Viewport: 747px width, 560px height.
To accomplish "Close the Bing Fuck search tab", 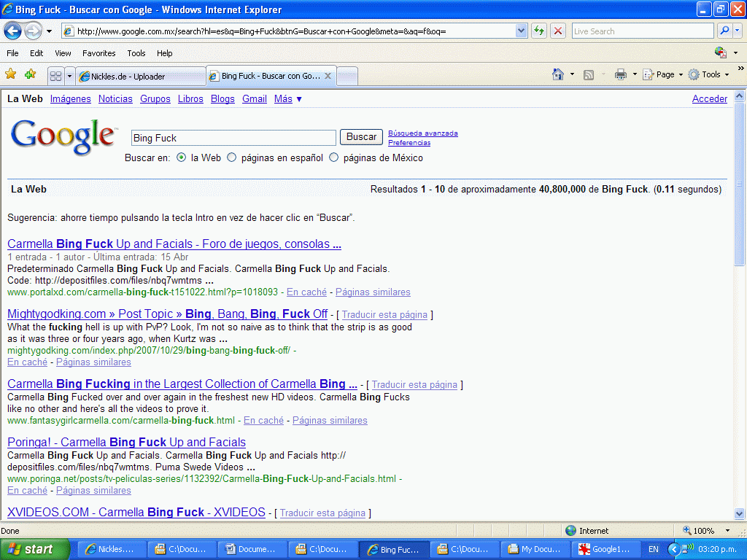I will click(x=328, y=76).
